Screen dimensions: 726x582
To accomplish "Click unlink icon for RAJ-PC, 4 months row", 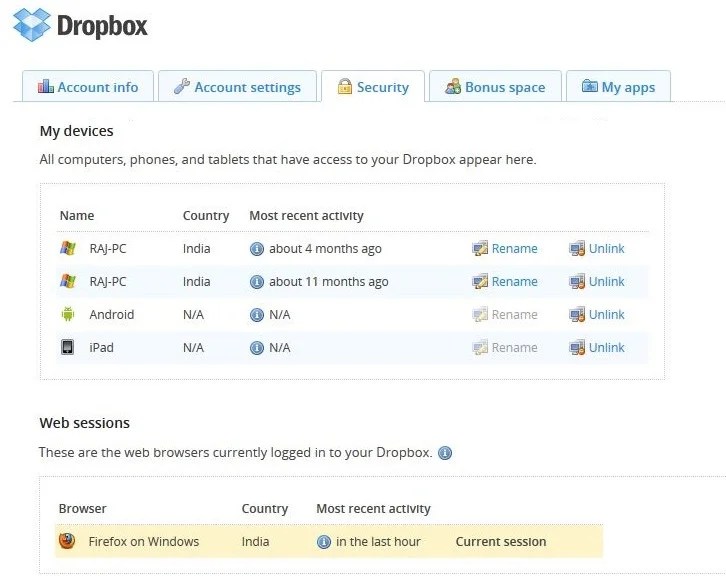I will [x=577, y=249].
